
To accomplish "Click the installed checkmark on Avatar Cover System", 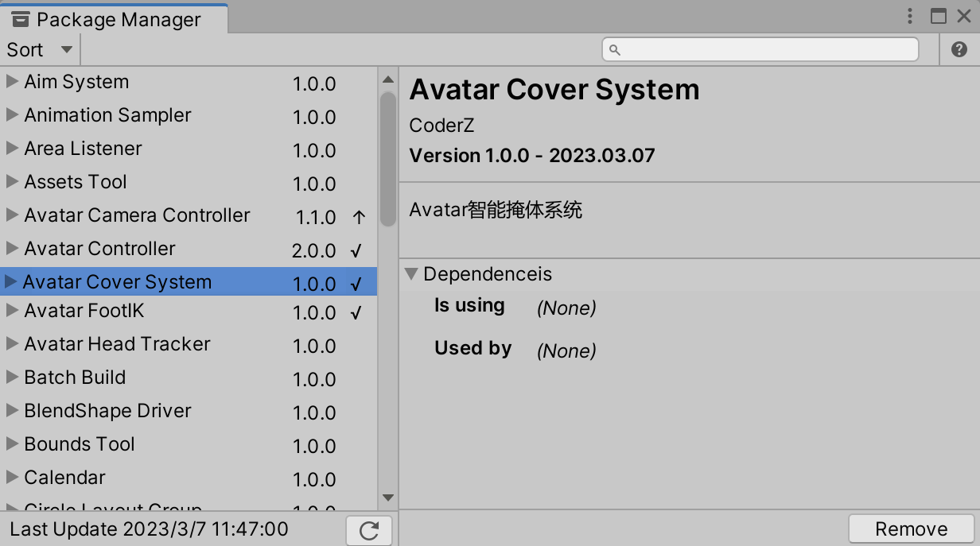I will (356, 284).
